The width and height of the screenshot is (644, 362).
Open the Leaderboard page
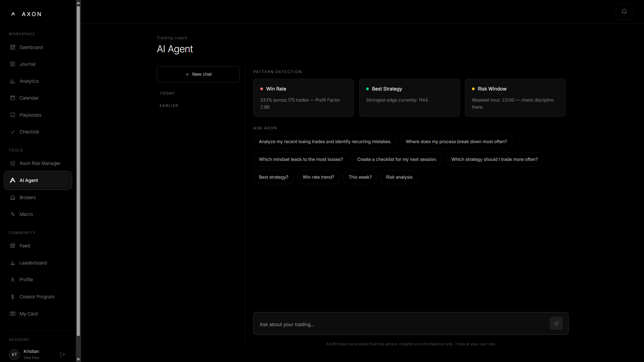38,263
